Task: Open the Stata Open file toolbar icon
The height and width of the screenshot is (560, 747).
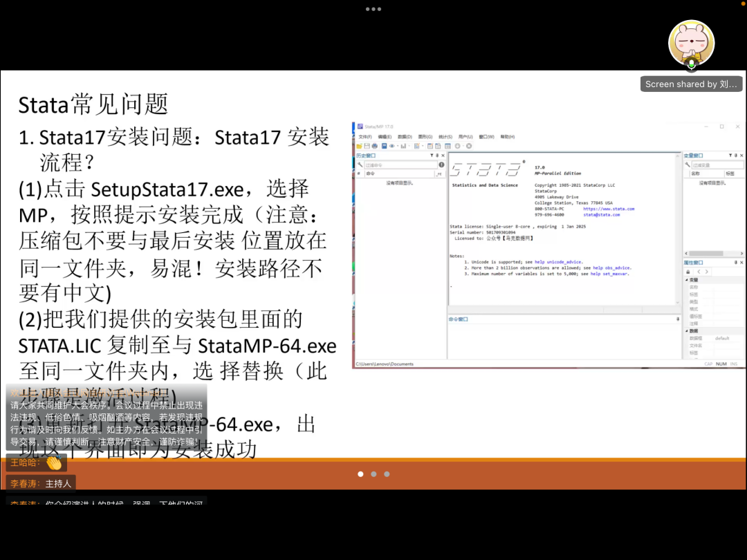Action: pos(359,146)
